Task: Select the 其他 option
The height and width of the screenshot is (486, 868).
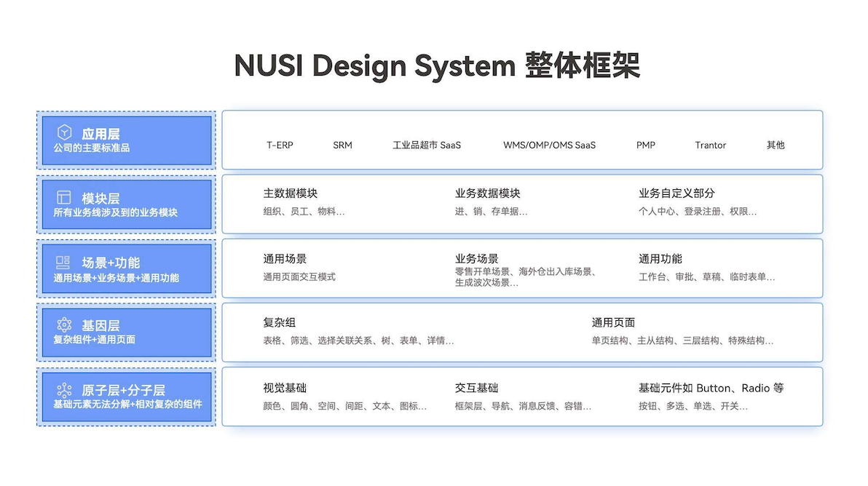Action: coord(775,145)
